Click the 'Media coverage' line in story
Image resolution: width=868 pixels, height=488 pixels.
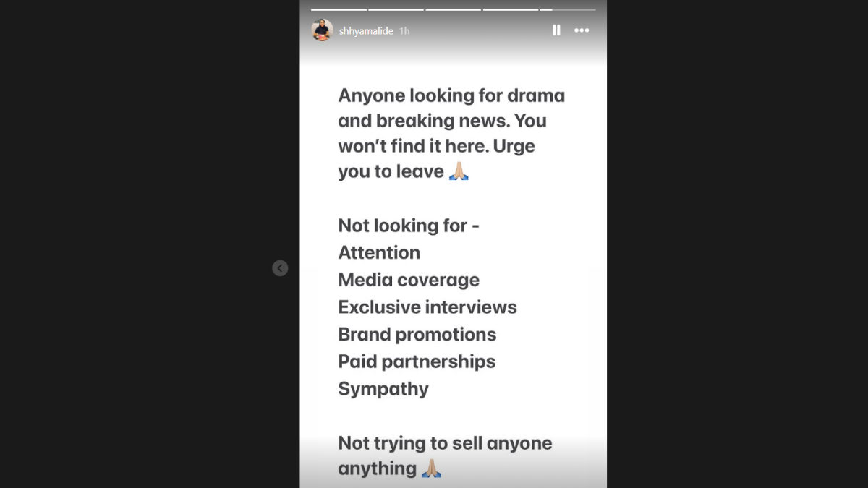[409, 280]
